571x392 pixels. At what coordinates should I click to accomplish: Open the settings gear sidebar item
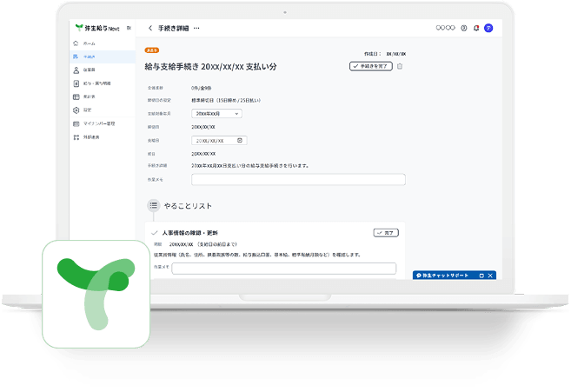(102, 110)
